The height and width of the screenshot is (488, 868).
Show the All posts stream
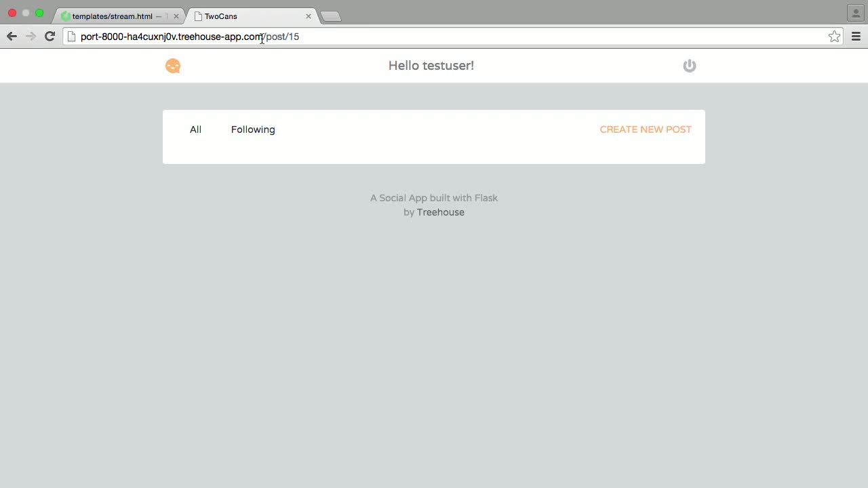click(x=195, y=129)
